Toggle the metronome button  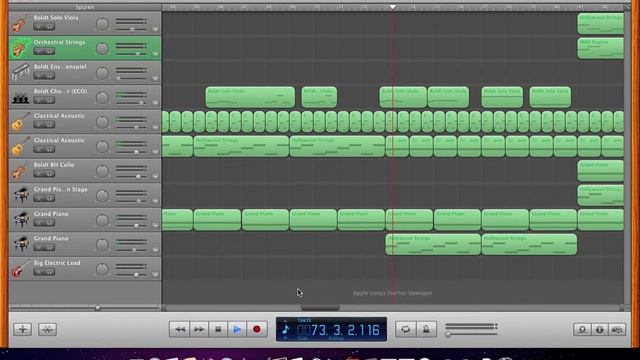point(426,329)
